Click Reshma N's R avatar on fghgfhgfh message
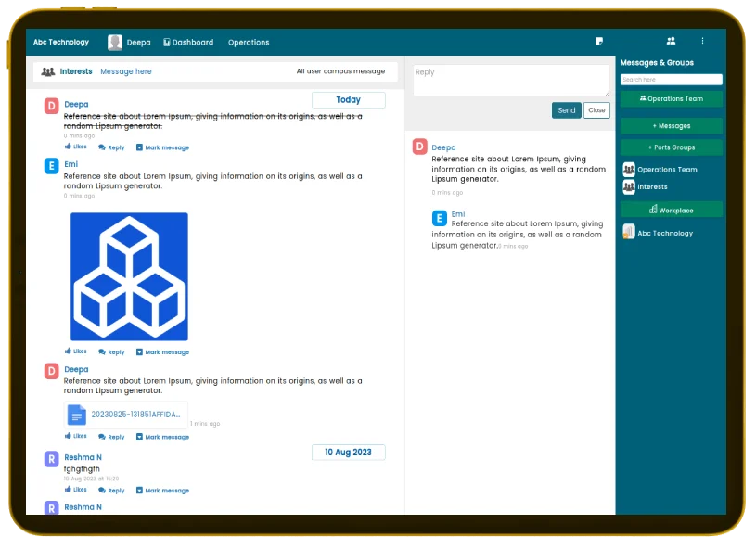 point(52,459)
